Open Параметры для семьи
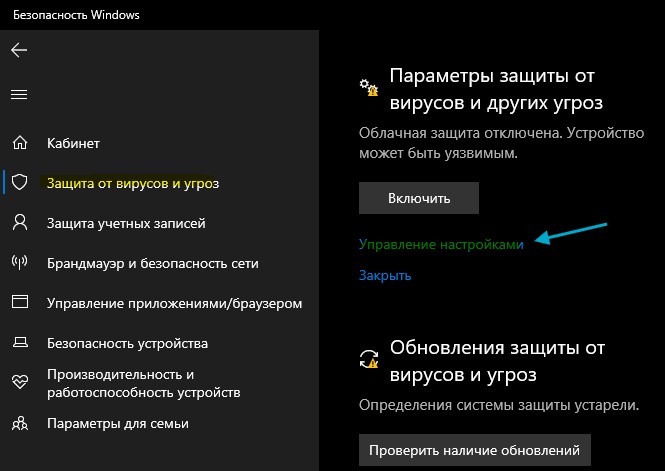The width and height of the screenshot is (665, 471). click(117, 424)
